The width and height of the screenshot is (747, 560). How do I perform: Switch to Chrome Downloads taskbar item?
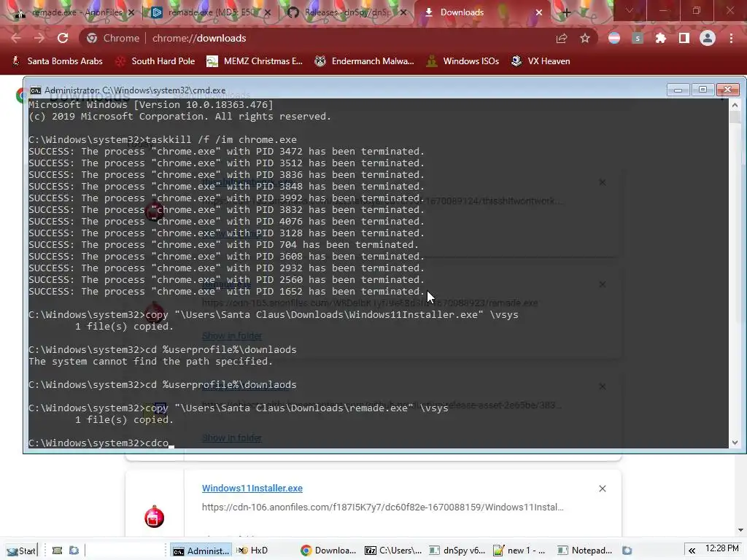pos(329,551)
